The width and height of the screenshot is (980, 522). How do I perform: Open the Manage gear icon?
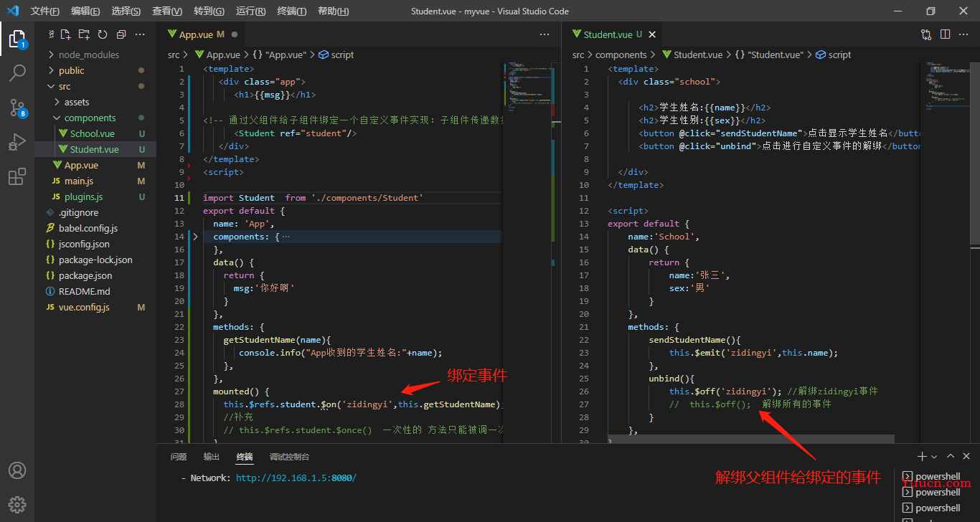(x=17, y=504)
